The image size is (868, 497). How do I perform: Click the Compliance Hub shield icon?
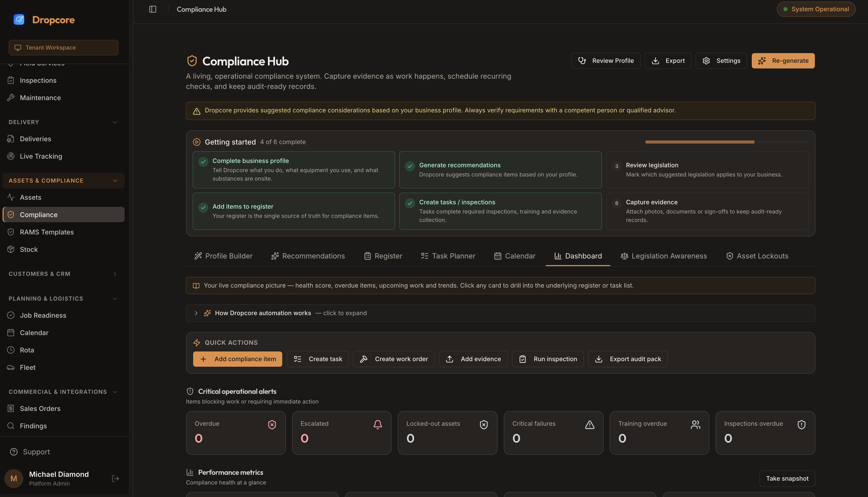(192, 61)
